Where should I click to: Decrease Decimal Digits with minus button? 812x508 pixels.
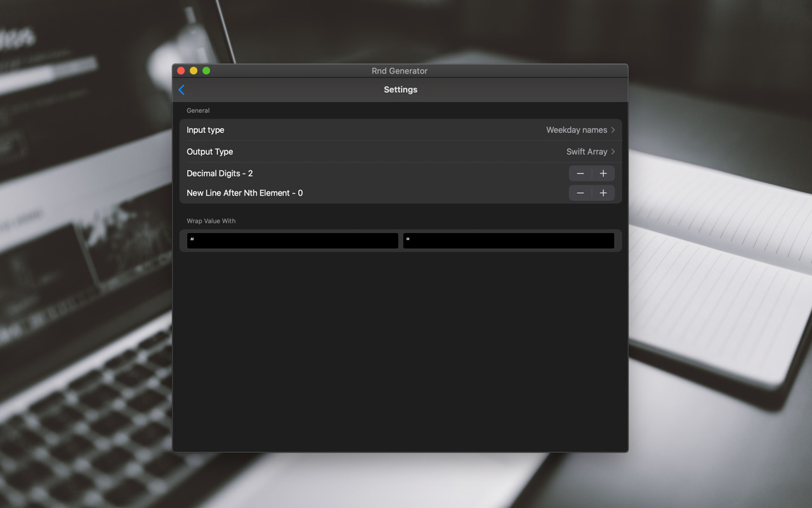pyautogui.click(x=580, y=173)
